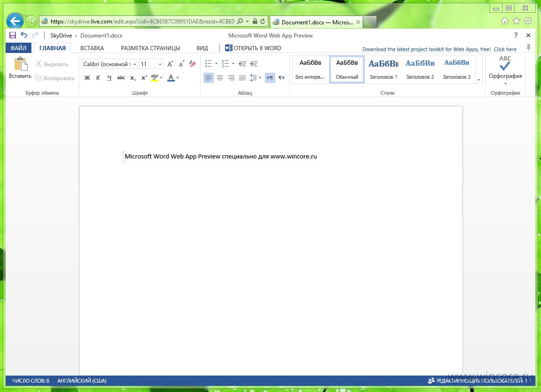Click the Redo arrow icon
This screenshot has height=392, width=541.
[35, 35]
